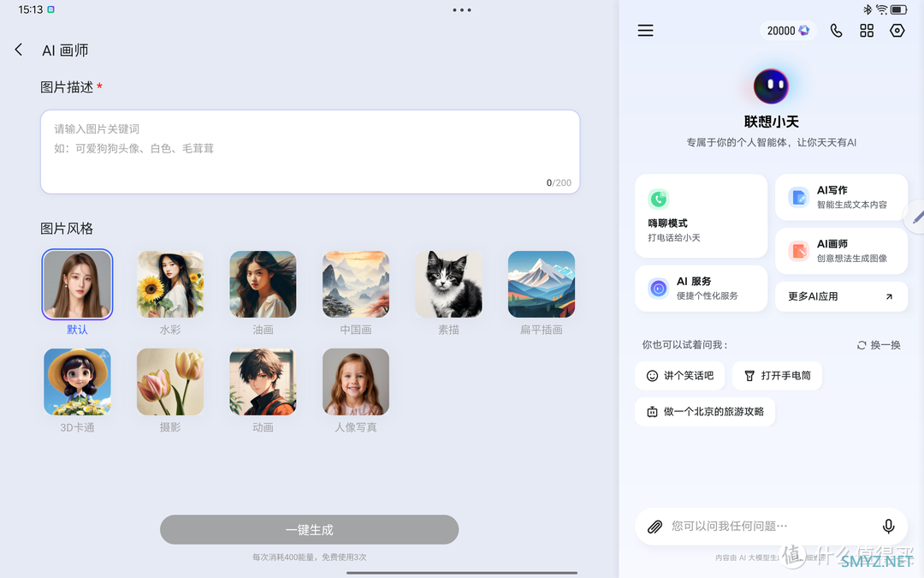
Task: Open the hamburger menu in 联想小天 panel
Action: 645,31
